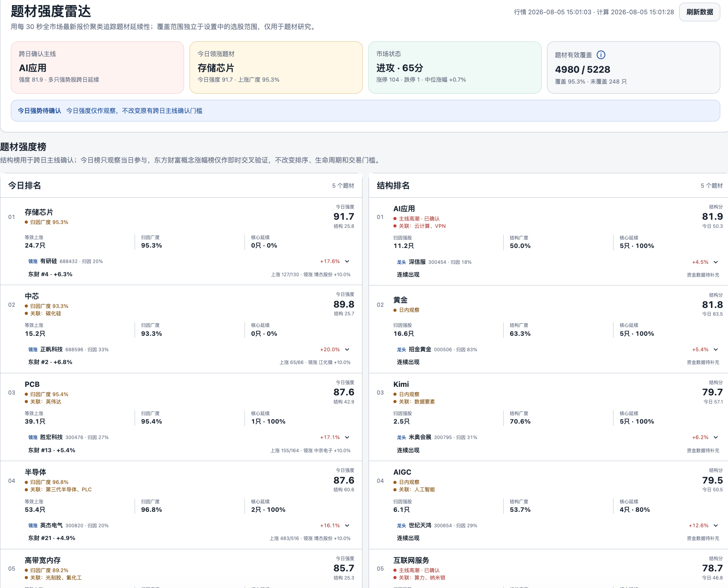The image size is (728, 588).
Task: Expand 胜宏科技 row in PCB card
Action: coord(347,438)
